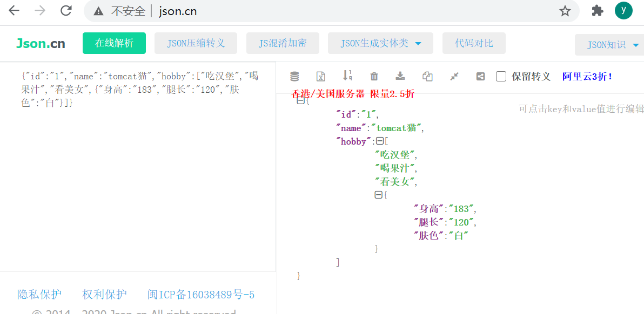Export parsed JSON to Excel via X icon
This screenshot has height=314, width=644.
click(321, 77)
